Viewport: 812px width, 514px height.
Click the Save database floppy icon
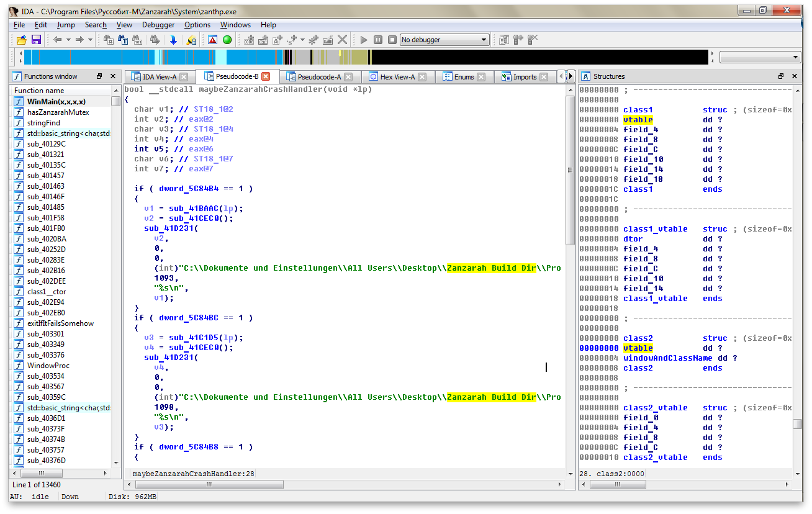point(36,40)
